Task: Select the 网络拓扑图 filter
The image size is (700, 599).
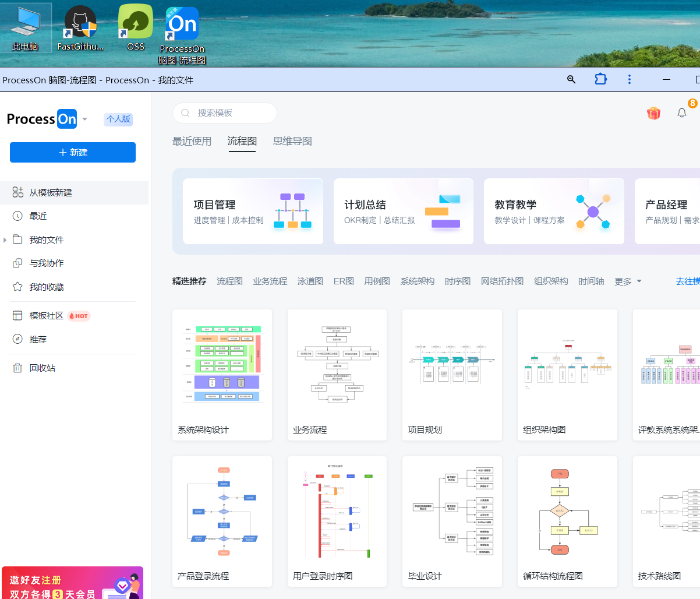Action: tap(502, 281)
